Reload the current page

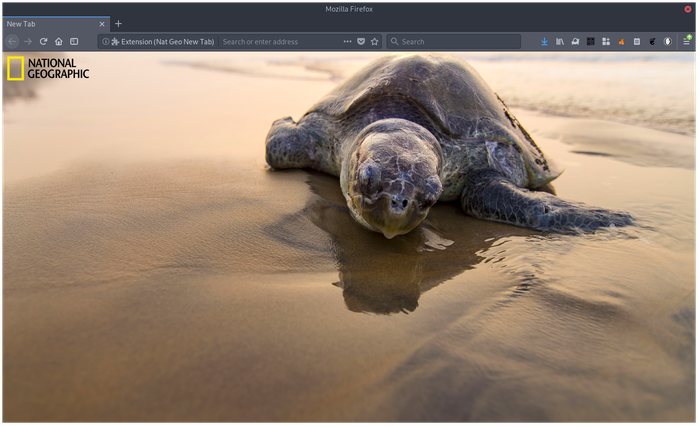(43, 42)
